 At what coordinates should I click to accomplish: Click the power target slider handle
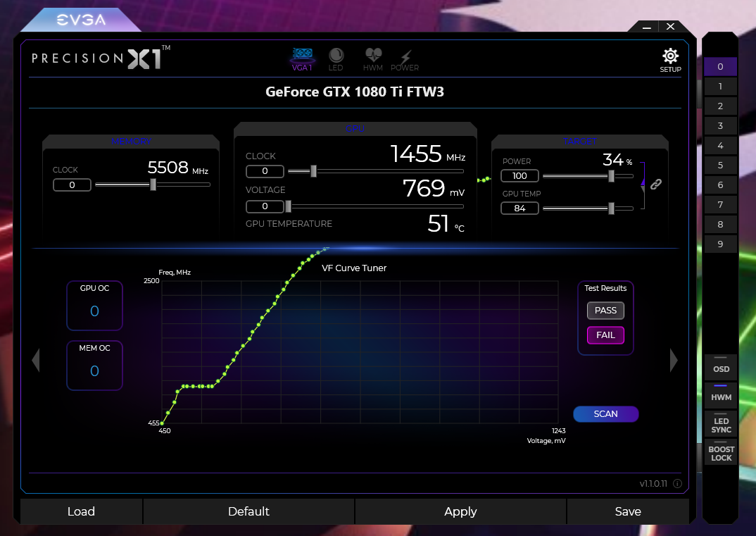pos(612,176)
